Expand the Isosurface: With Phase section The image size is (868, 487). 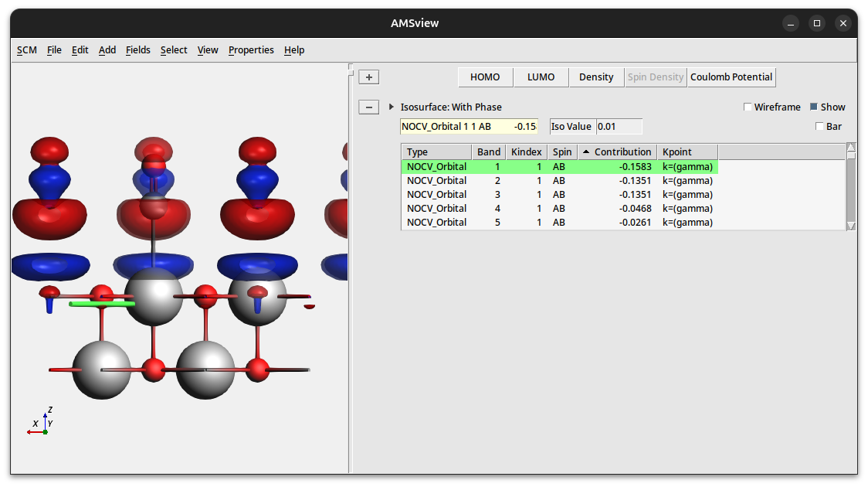391,107
